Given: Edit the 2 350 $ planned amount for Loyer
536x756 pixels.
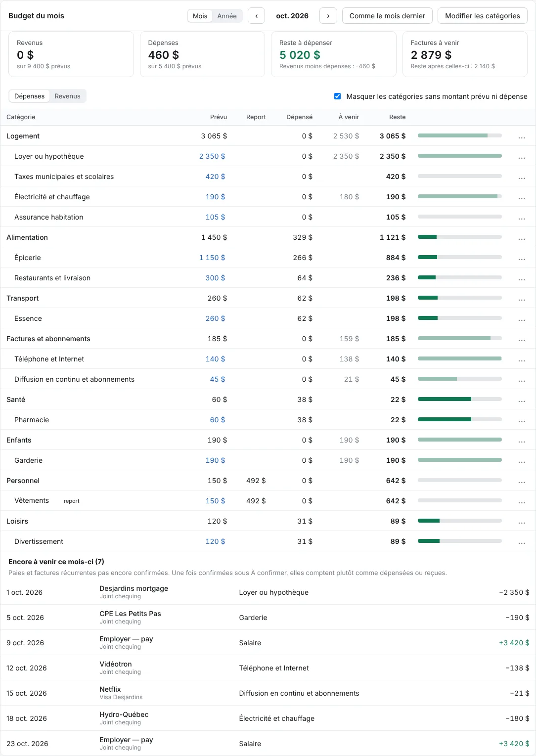Looking at the screenshot, I should (212, 156).
